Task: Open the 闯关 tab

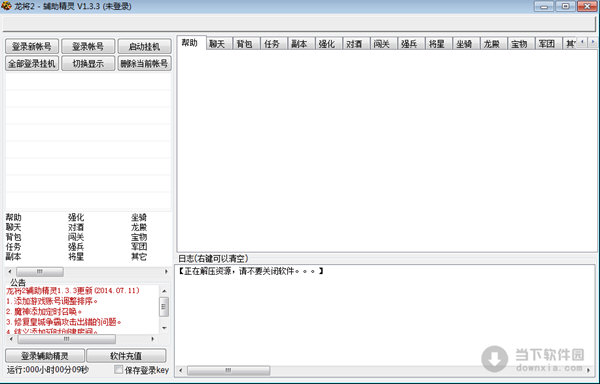Action: coord(383,44)
